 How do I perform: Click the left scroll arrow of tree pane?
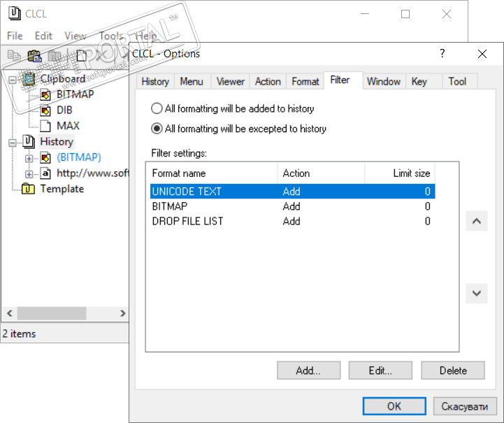[x=10, y=313]
